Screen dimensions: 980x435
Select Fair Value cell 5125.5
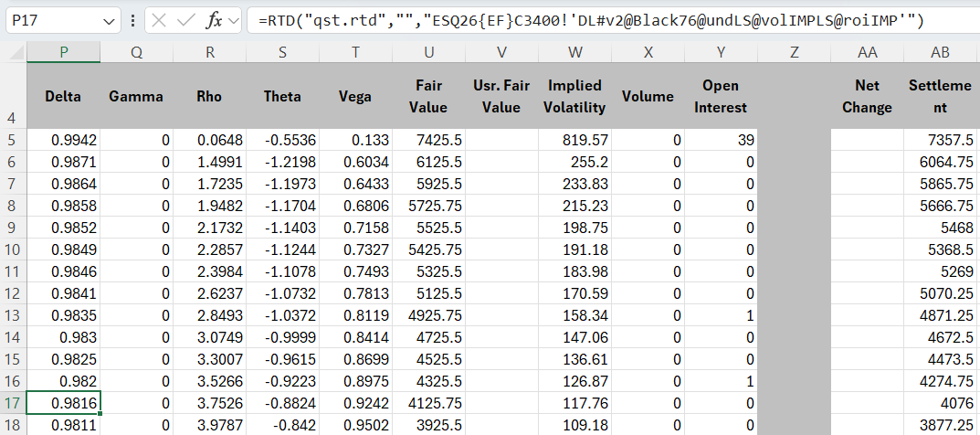(x=428, y=292)
